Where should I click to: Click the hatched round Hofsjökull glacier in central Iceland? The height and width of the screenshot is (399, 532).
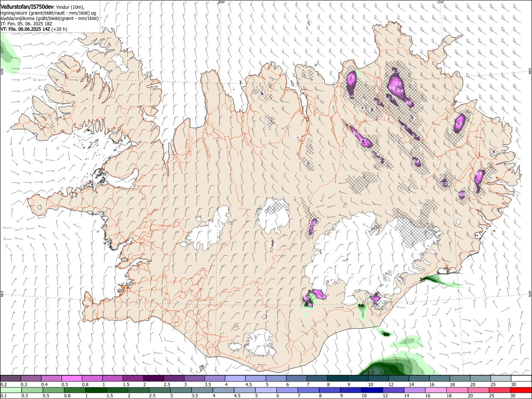(273, 216)
